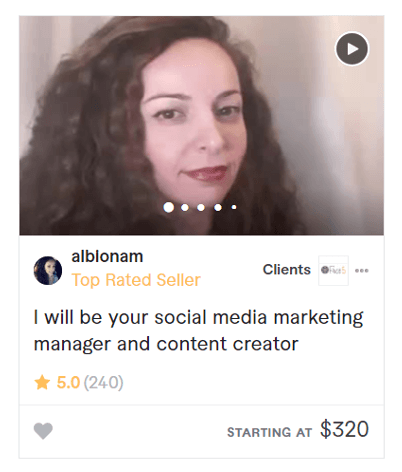Open the albionam seller avatar

[48, 270]
